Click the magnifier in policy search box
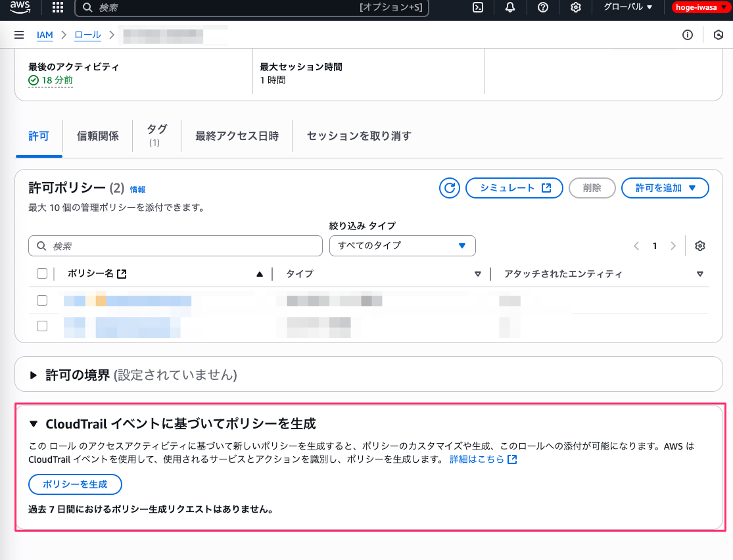This screenshot has height=560, width=733. coord(41,246)
